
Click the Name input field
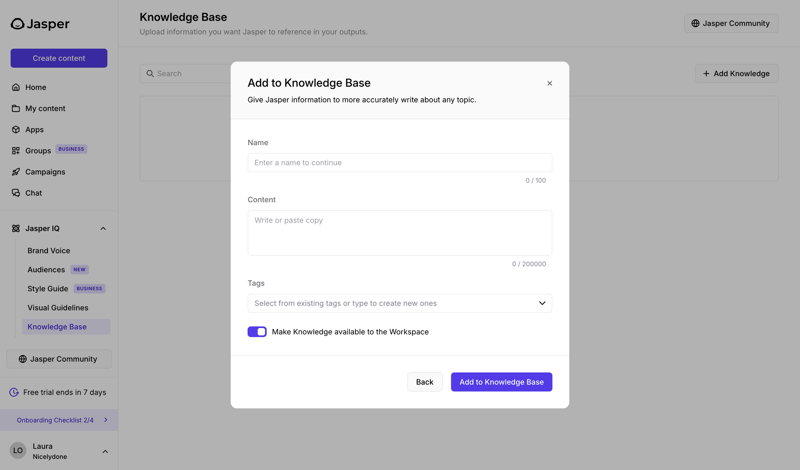pos(399,163)
